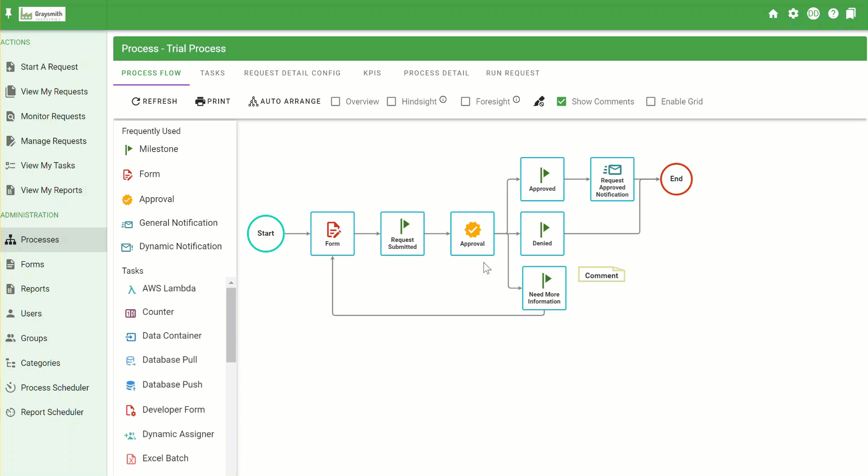The height and width of the screenshot is (476, 868).
Task: Pick the AWS Lambda task from the palette
Action: [169, 288]
